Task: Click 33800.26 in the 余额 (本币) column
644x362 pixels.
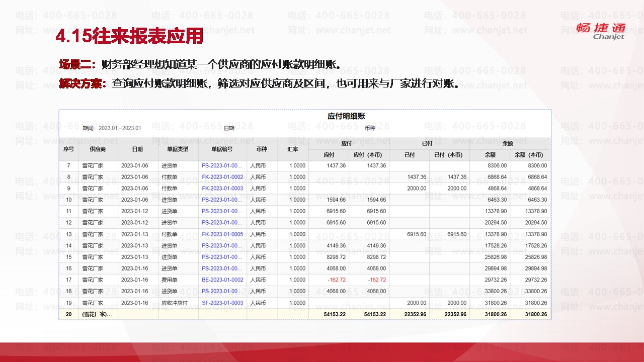Action: pyautogui.click(x=536, y=292)
